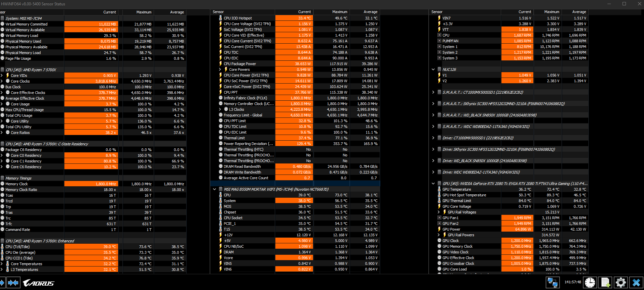The height and width of the screenshot is (290, 644).
Task: Click the 141:57:48 elapsed time readout
Action: click(x=573, y=282)
